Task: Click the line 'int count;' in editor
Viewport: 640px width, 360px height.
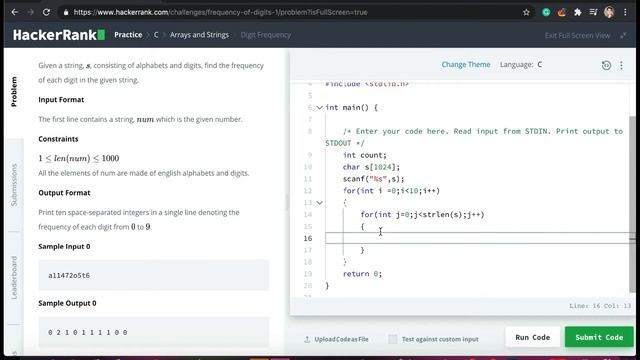Action: (x=364, y=155)
